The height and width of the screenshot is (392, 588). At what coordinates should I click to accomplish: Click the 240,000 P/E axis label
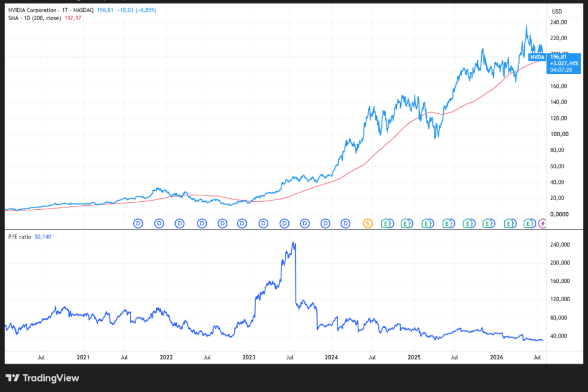(560, 244)
